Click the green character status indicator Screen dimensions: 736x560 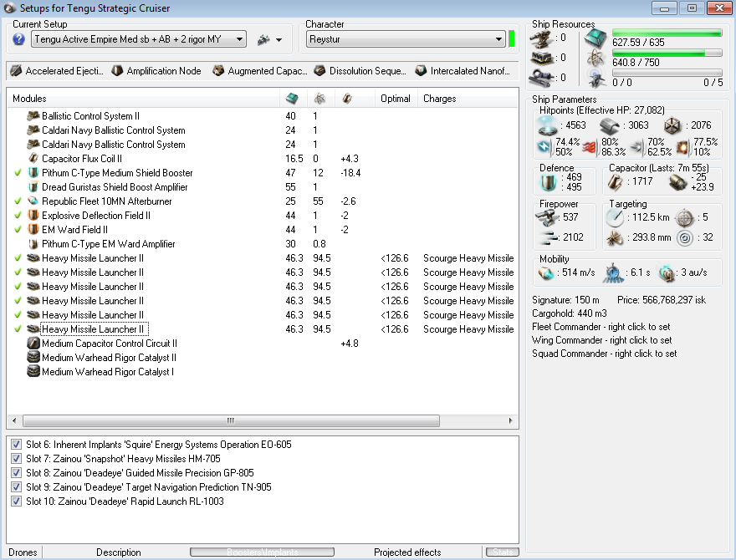pyautogui.click(x=512, y=39)
